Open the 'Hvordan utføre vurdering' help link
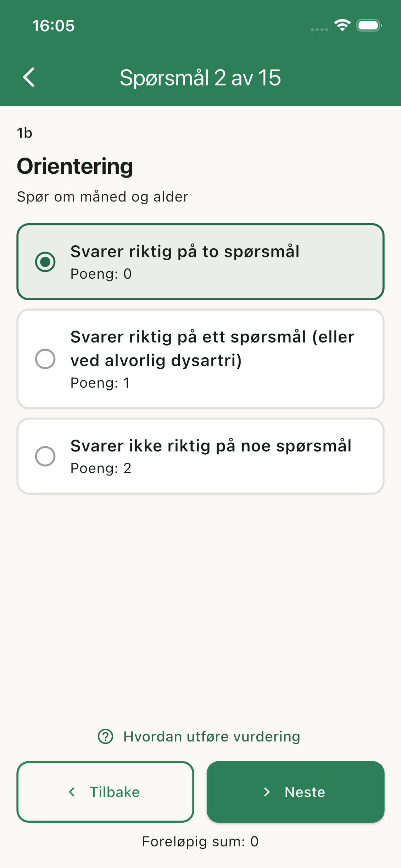 (211, 736)
